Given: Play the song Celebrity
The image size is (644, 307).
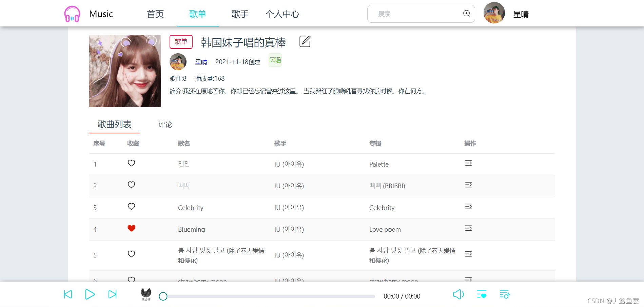Looking at the screenshot, I should (191, 208).
